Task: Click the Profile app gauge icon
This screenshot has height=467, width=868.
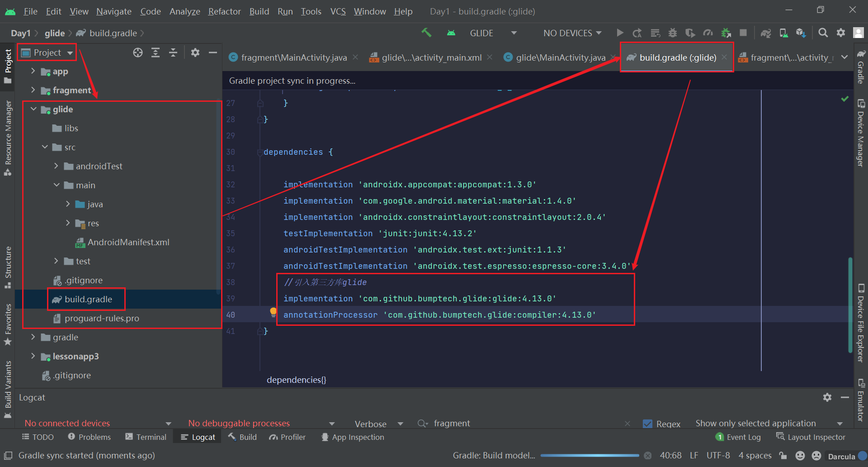Action: (708, 33)
